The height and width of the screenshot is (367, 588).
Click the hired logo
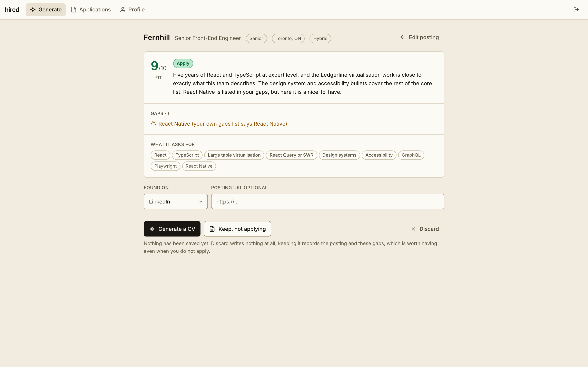pyautogui.click(x=12, y=10)
